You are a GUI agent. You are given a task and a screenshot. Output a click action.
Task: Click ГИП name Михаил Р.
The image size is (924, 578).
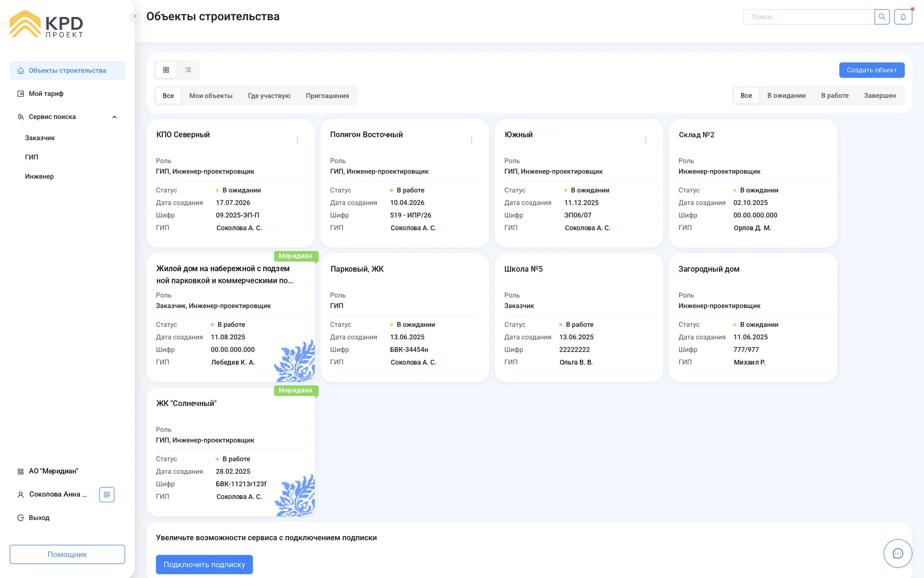coord(749,362)
